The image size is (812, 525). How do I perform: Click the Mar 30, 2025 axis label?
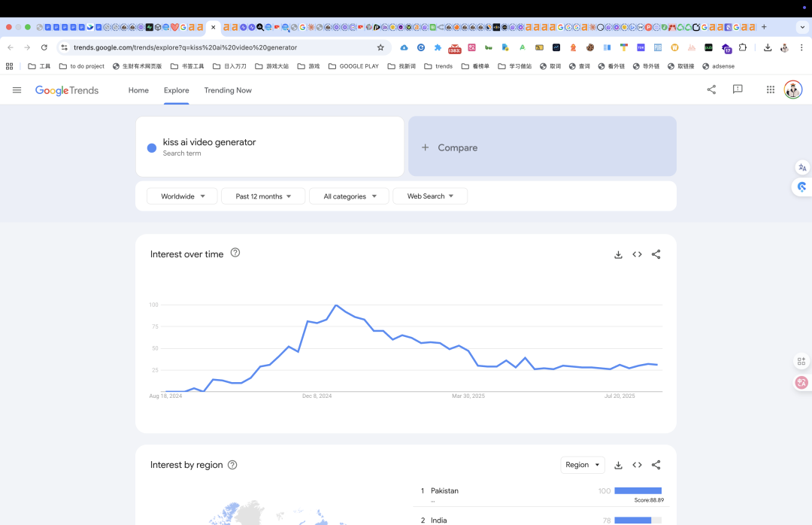(468, 396)
